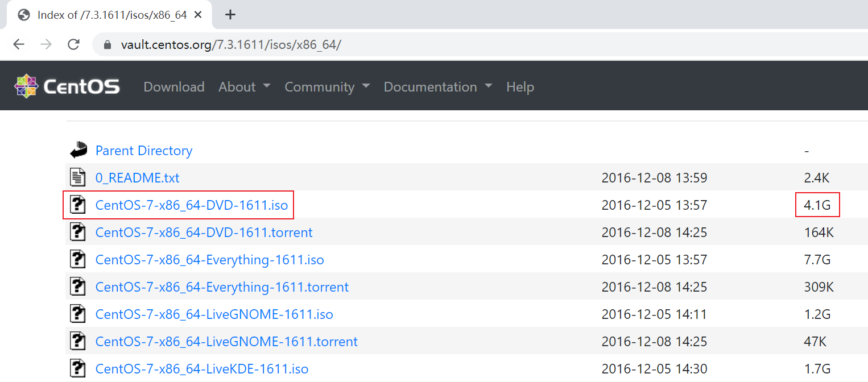Open the CentOS-7-x86_64-Everything-1611.torrent link
Screen dimensions: 868x382
[222, 287]
